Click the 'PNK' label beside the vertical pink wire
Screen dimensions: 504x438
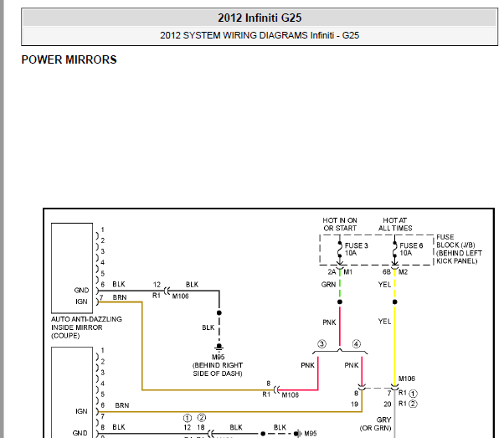coord(329,322)
